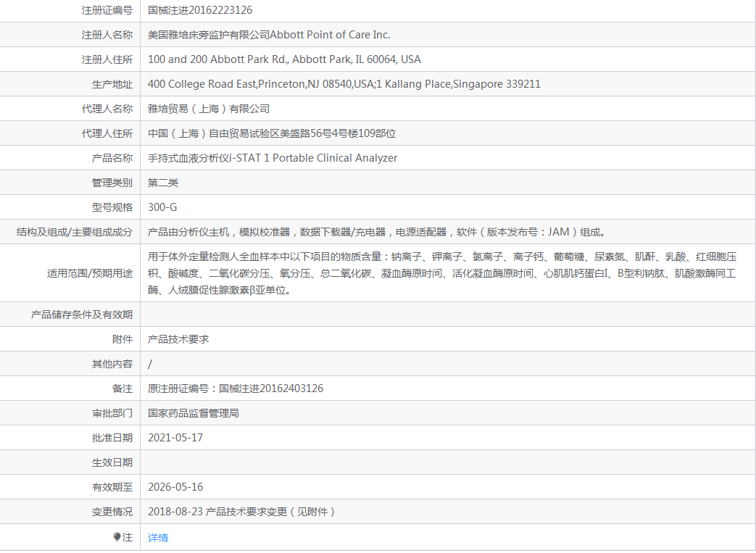
Task: Select the 结构及组成/主要组成成分 label
Action: 74,232
